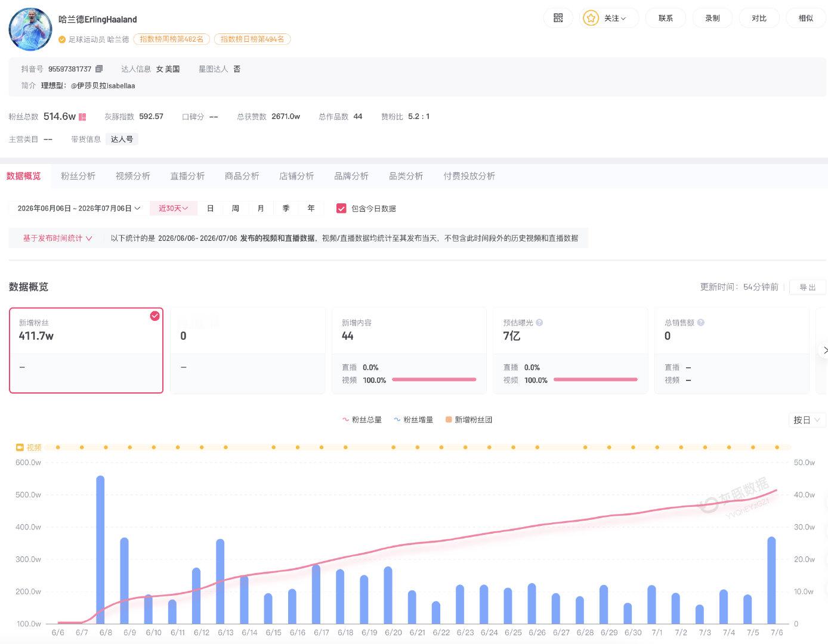Open the 按日 granularity dropdown
828x644 pixels.
pos(807,420)
